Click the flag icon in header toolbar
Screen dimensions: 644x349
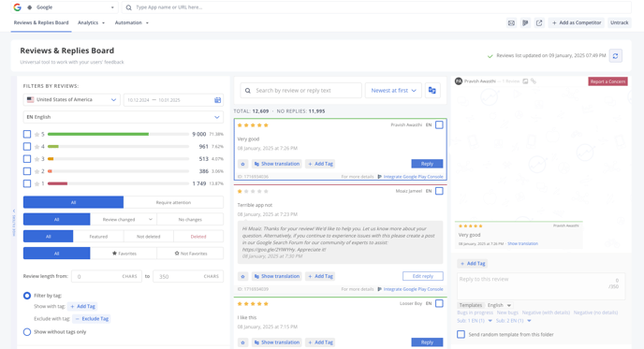click(525, 23)
